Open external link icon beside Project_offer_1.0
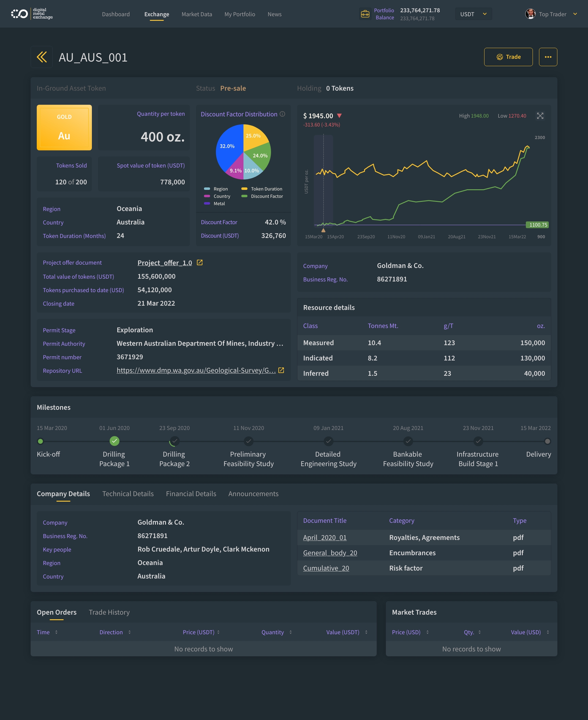This screenshot has width=588, height=720. (199, 262)
